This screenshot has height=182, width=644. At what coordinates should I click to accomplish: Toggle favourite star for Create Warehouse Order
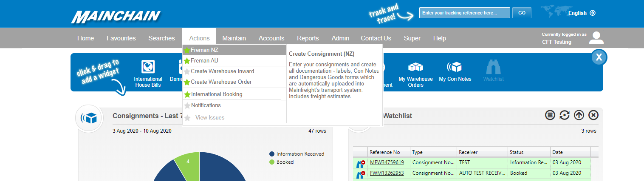coord(187,82)
